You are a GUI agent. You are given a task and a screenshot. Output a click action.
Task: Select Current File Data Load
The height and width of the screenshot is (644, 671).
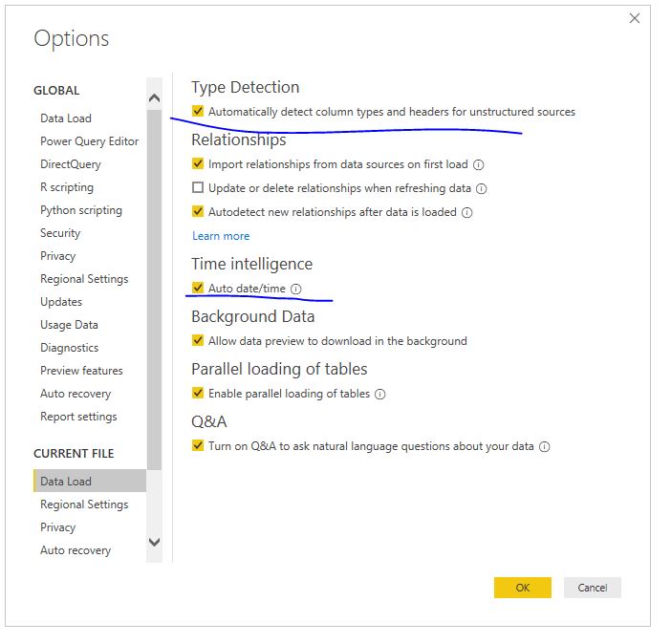click(x=90, y=482)
